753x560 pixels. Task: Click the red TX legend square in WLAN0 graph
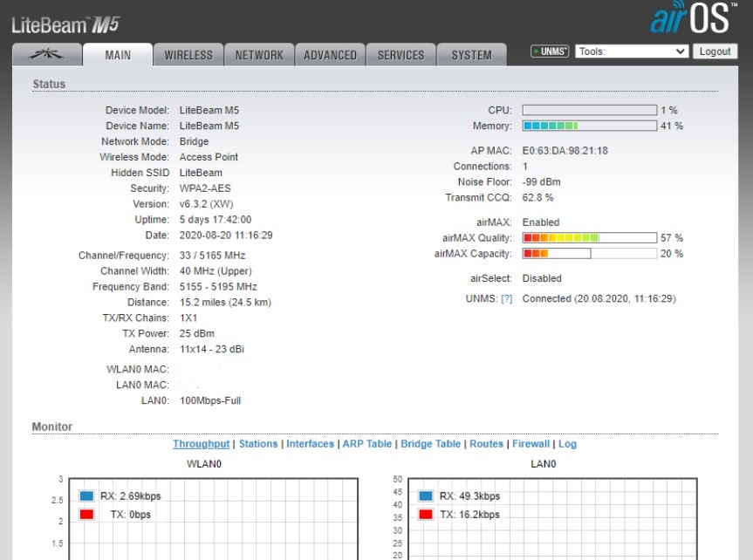coord(87,515)
